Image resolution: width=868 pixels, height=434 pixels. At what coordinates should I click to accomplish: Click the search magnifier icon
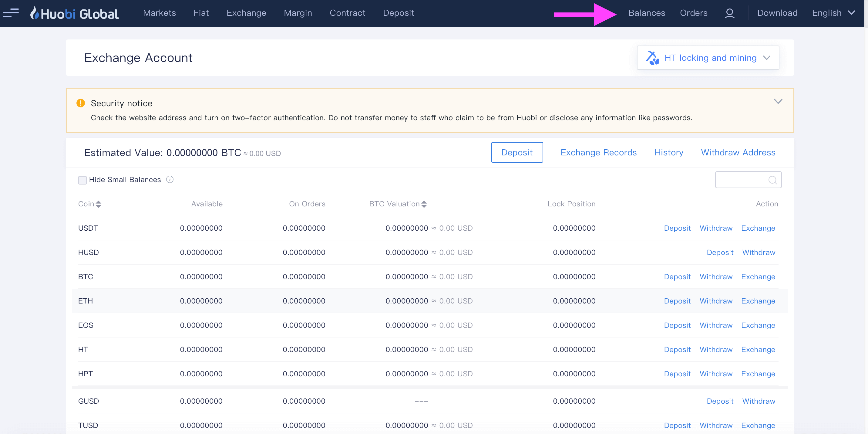click(772, 180)
